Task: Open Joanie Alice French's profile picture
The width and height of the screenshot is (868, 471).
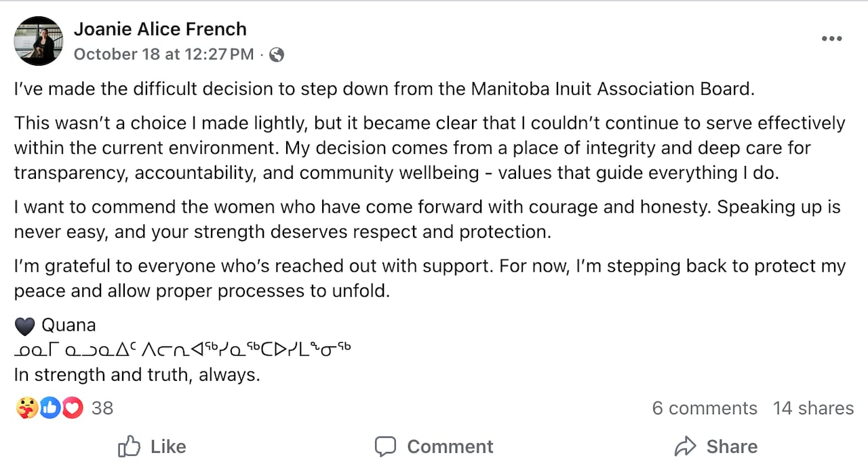Action: (39, 41)
